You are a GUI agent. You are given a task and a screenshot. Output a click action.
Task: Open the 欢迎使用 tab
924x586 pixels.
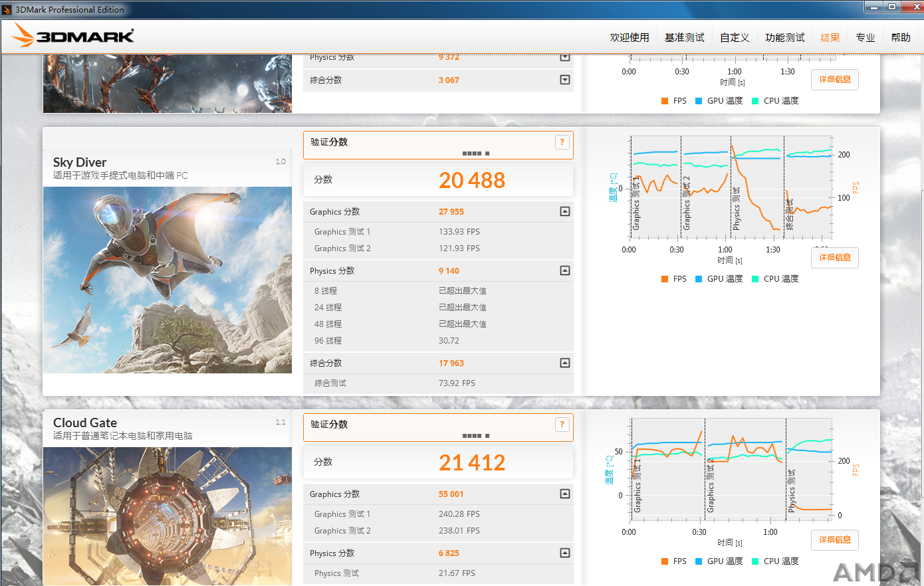tap(630, 37)
